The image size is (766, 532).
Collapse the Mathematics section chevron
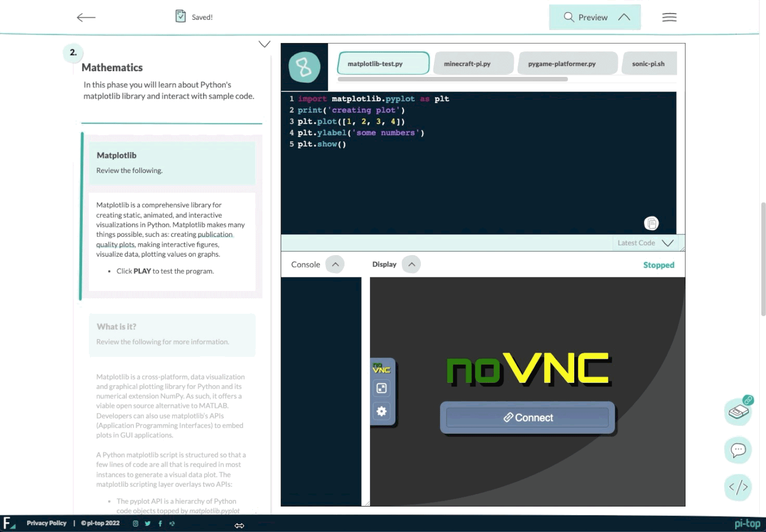click(x=265, y=44)
